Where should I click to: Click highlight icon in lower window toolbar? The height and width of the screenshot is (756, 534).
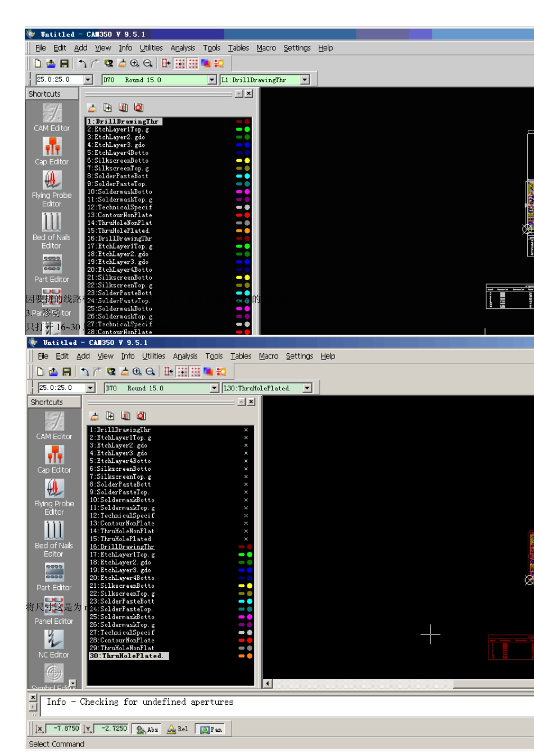coord(221,372)
